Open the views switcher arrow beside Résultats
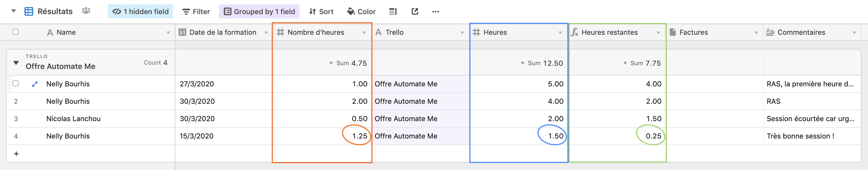 click(x=14, y=11)
